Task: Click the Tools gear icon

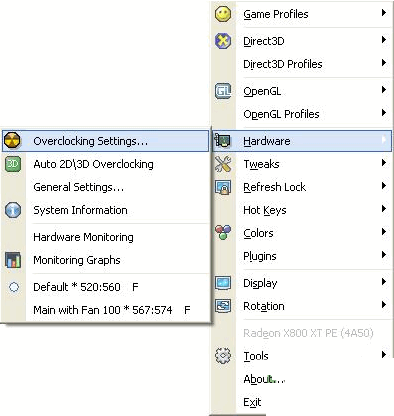Action: (x=223, y=356)
